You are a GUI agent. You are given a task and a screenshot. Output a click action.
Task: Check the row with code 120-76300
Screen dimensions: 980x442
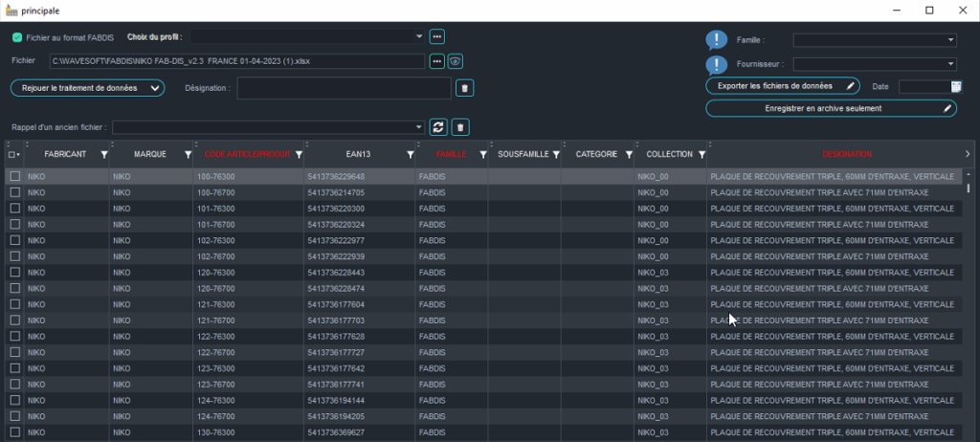point(15,273)
